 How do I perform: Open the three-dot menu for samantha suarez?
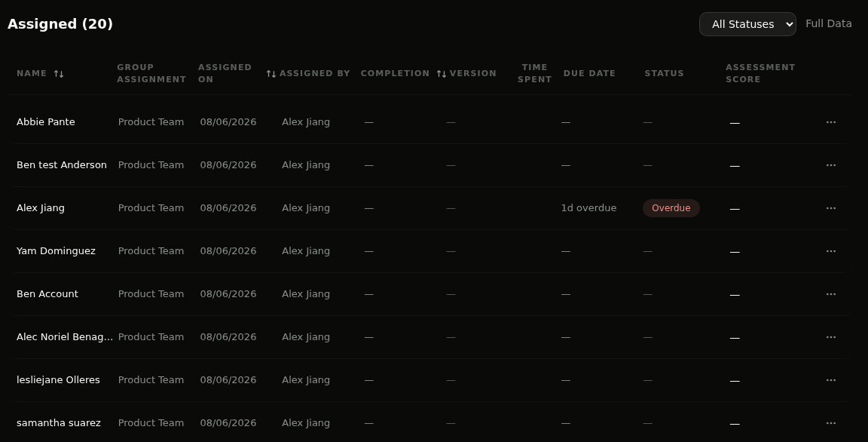[831, 423]
